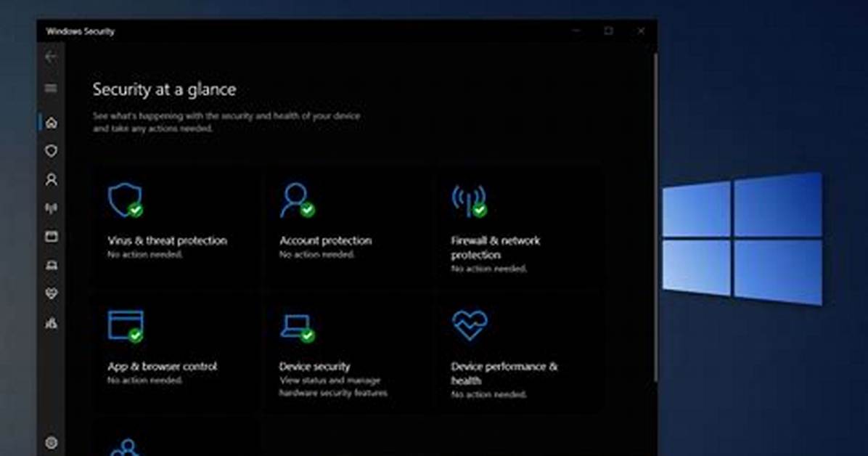Open Account protection tile label
The height and width of the screenshot is (456, 868).
click(x=325, y=240)
